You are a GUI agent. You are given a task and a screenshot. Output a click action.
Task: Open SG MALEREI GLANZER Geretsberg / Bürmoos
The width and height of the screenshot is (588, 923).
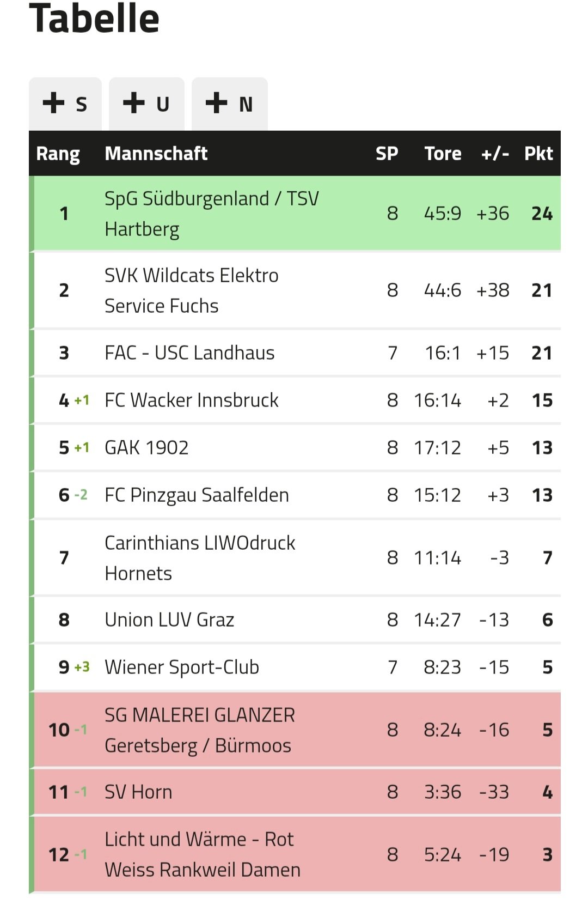click(x=200, y=730)
